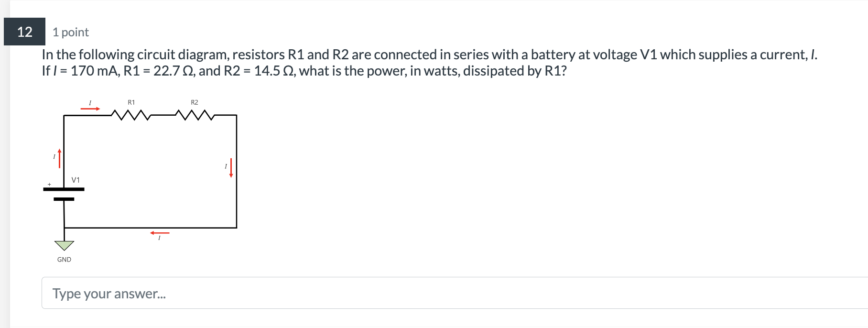
Task: Click the plus sign beside the battery
Action: [x=48, y=184]
